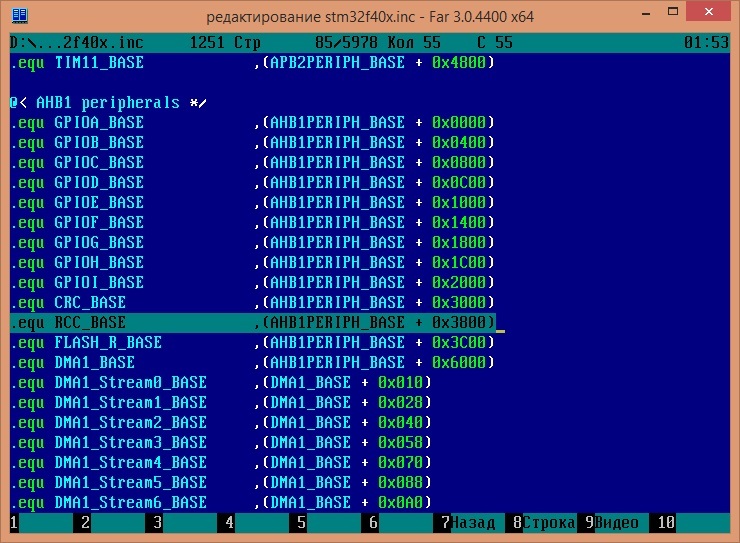This screenshot has height=543, width=740.
Task: Click the empty function key 2 cell
Action: click(109, 523)
